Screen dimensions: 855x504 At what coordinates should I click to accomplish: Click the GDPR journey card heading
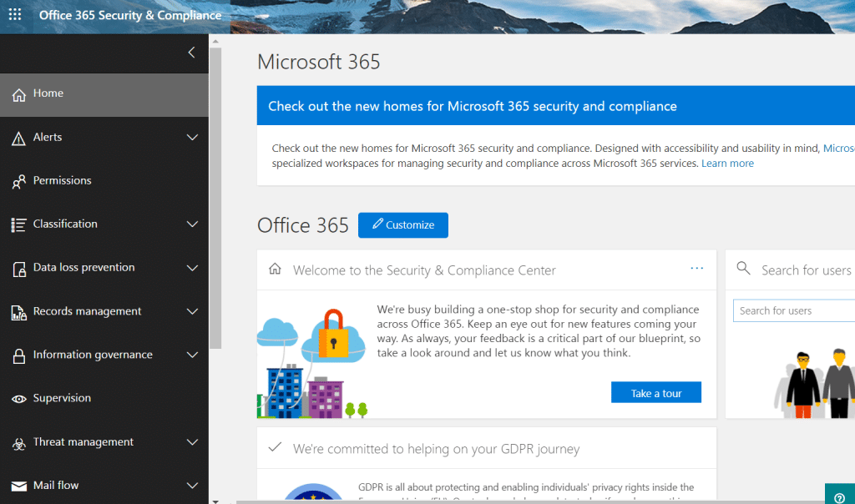coord(436,449)
